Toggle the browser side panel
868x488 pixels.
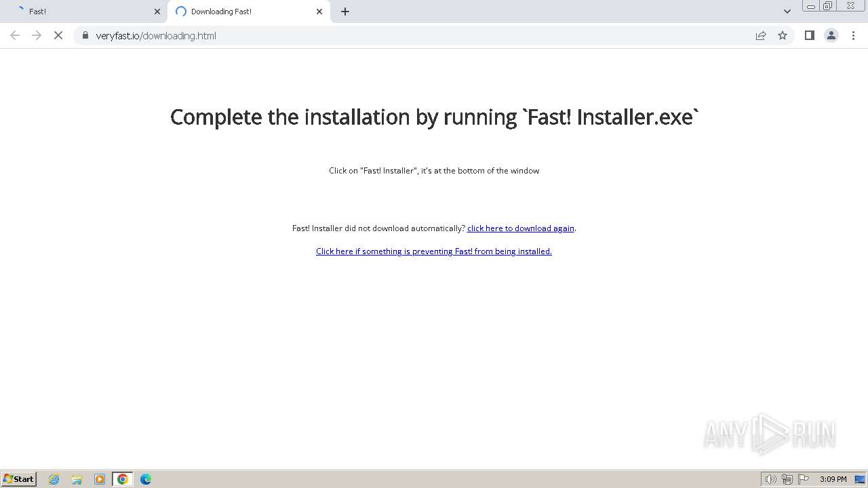point(809,35)
